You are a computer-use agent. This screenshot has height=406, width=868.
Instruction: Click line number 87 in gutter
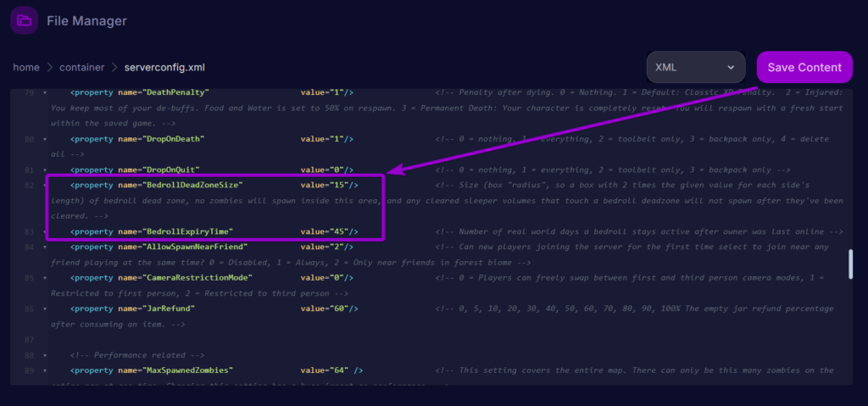tap(30, 340)
